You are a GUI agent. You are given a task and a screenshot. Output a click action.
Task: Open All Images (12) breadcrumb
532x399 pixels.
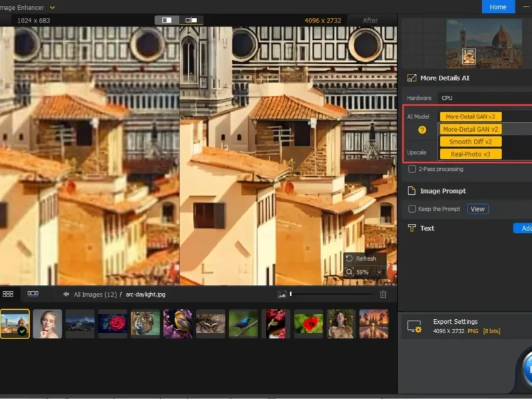pos(95,295)
